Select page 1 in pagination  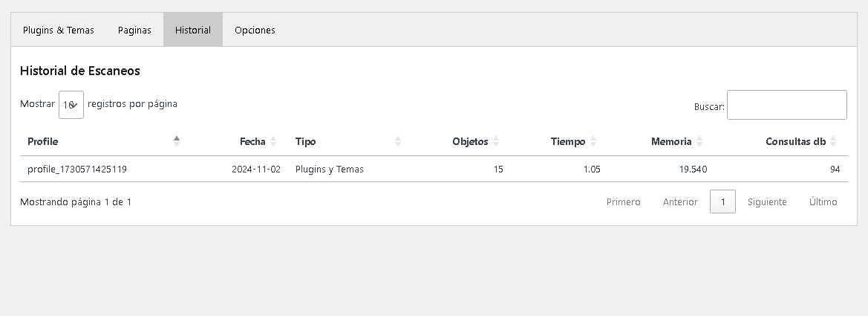point(722,201)
